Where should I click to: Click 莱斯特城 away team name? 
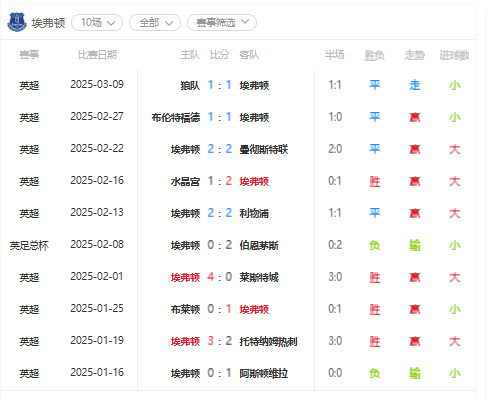(x=259, y=278)
